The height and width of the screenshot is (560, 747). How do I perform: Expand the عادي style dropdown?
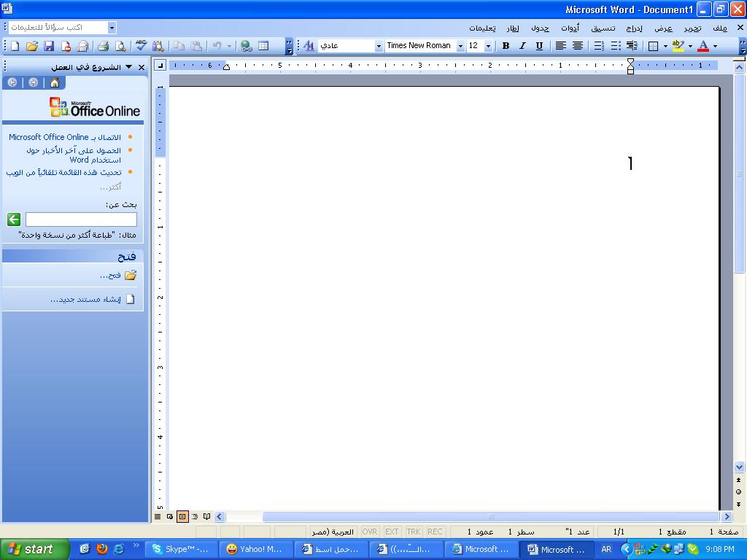pyautogui.click(x=379, y=46)
